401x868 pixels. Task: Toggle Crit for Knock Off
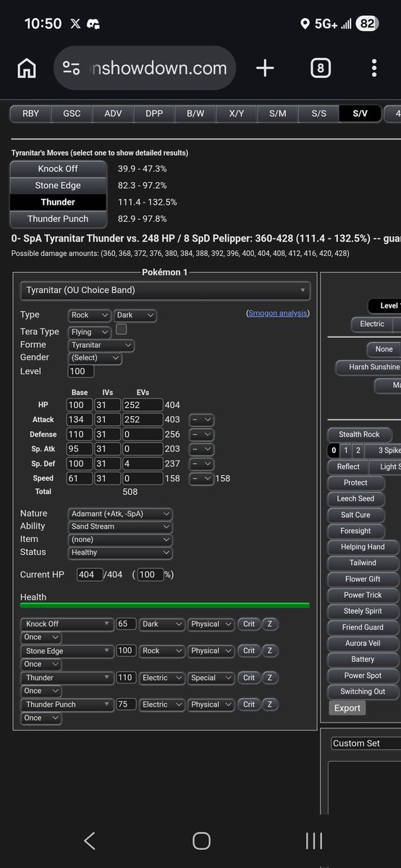[249, 624]
